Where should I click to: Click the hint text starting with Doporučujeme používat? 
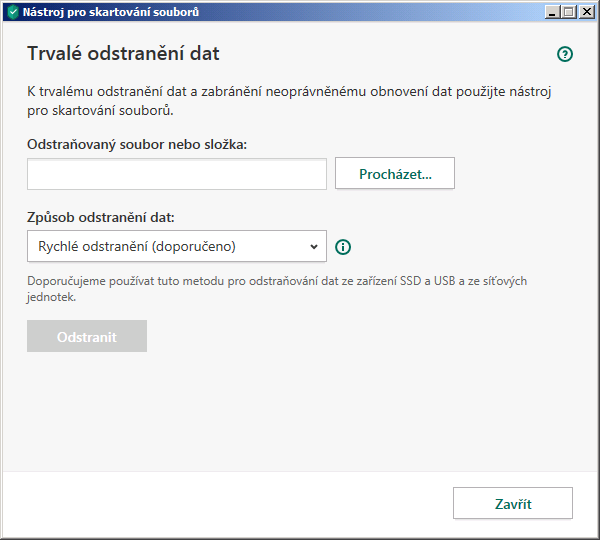(277, 289)
